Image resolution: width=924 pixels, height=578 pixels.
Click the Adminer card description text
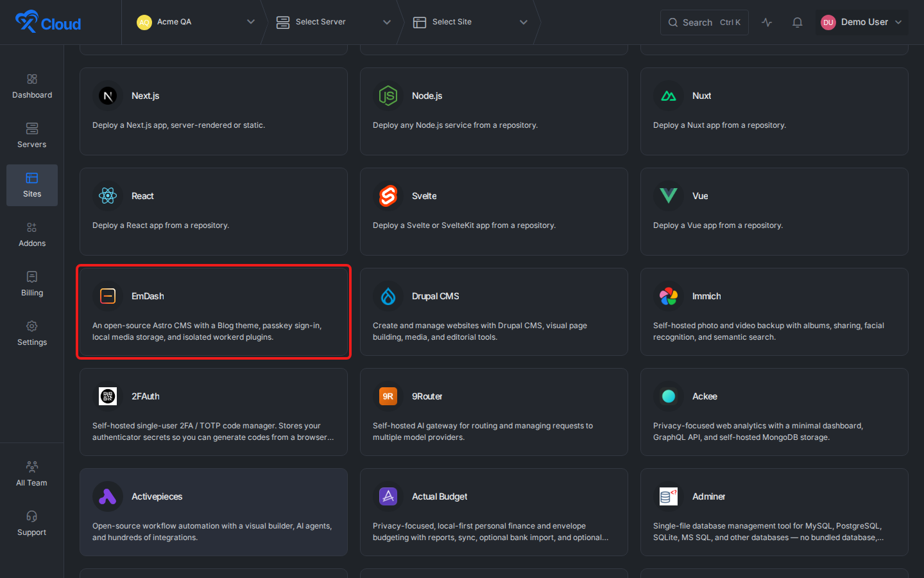769,532
